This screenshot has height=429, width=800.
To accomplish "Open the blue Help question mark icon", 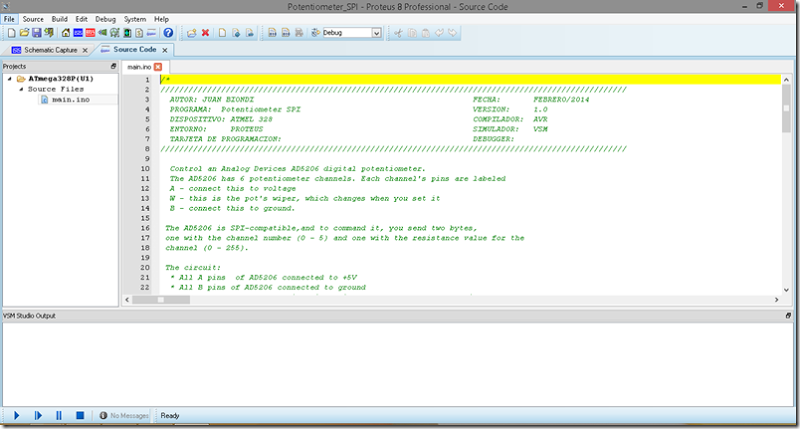I will (x=168, y=33).
